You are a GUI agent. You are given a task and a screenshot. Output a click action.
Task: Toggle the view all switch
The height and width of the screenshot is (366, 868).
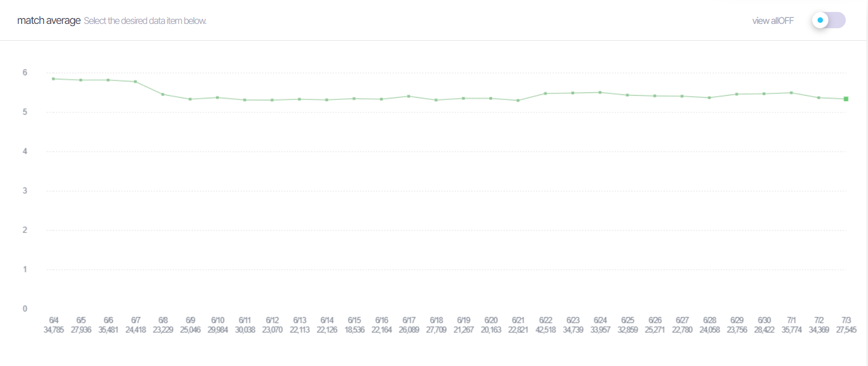[828, 20]
